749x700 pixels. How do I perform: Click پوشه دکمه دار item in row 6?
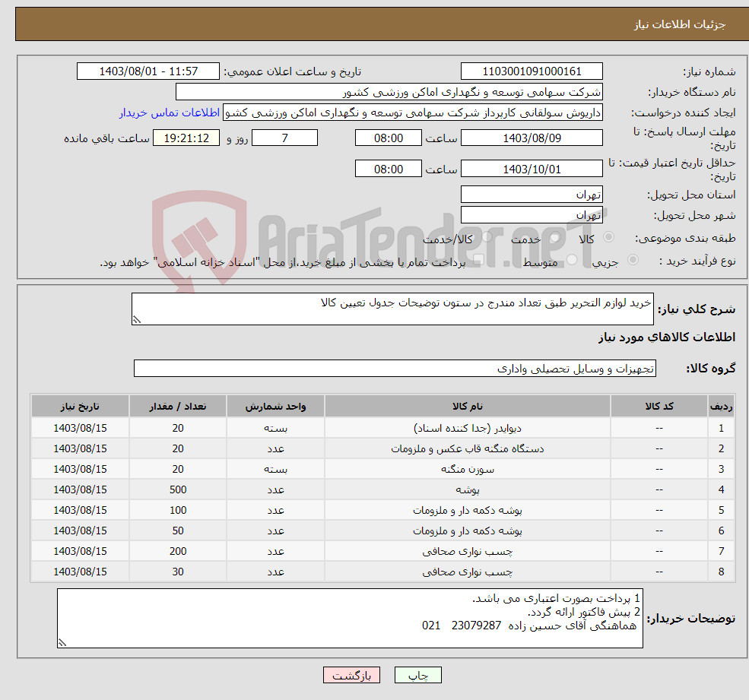[467, 531]
